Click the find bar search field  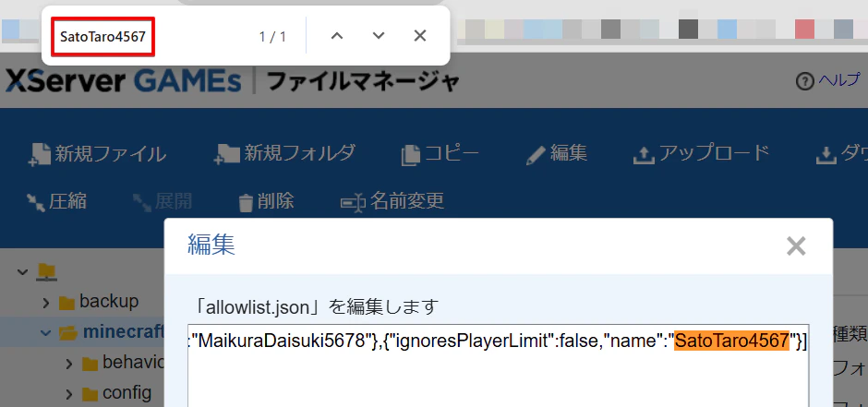pyautogui.click(x=103, y=37)
